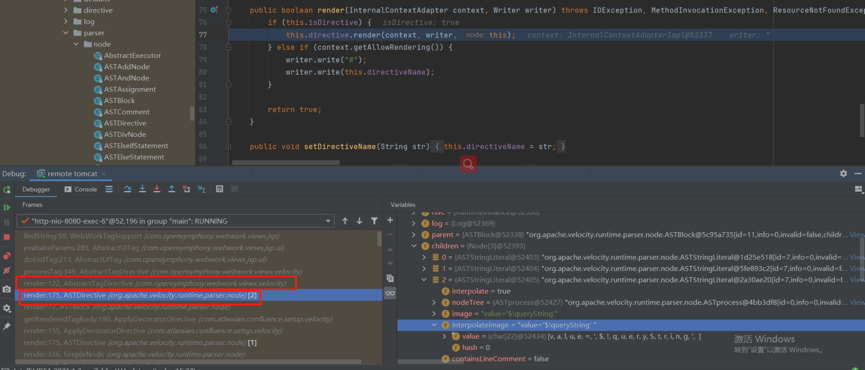865x370 pixels.
Task: Open the layout settings icon at right
Action: tap(858, 189)
